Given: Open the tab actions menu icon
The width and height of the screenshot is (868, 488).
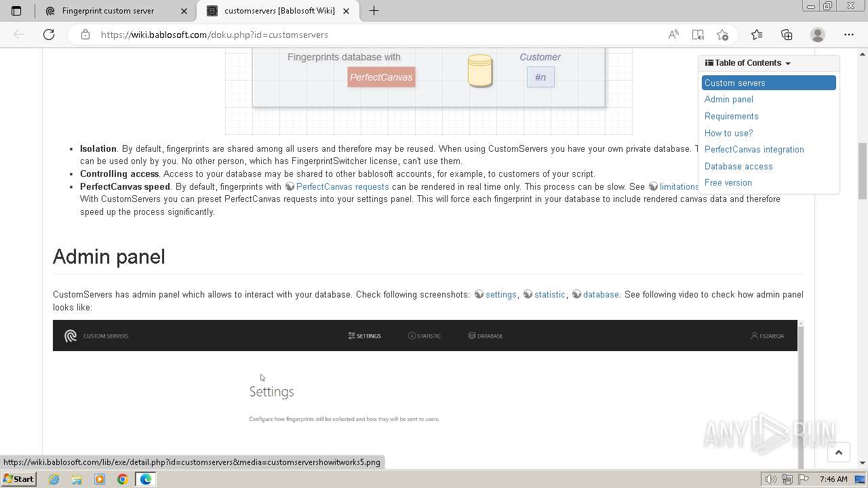Looking at the screenshot, I should 16,11.
